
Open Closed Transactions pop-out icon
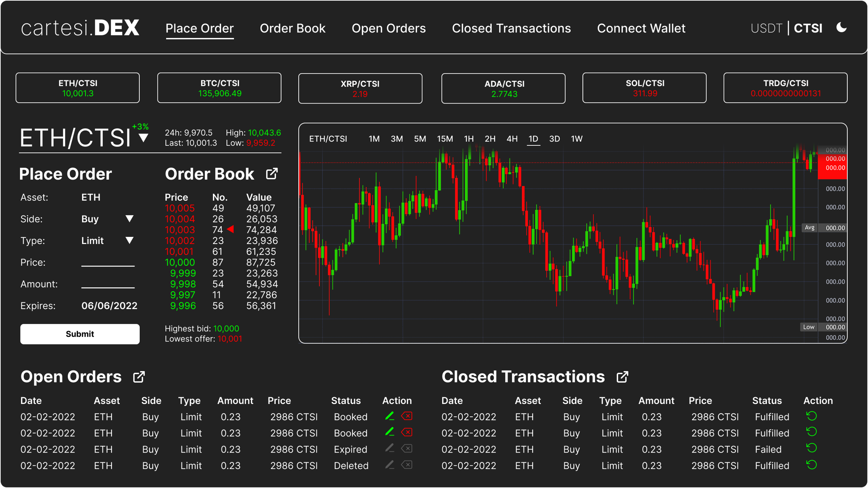[x=622, y=377]
